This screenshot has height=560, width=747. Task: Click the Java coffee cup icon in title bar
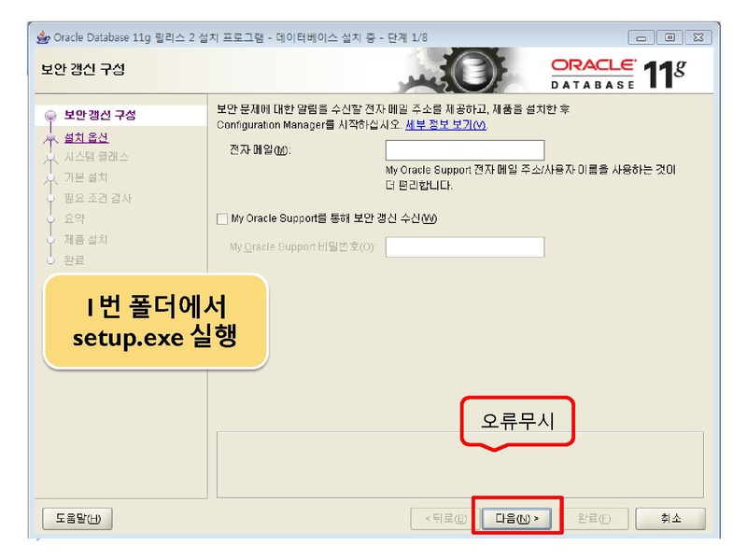43,37
